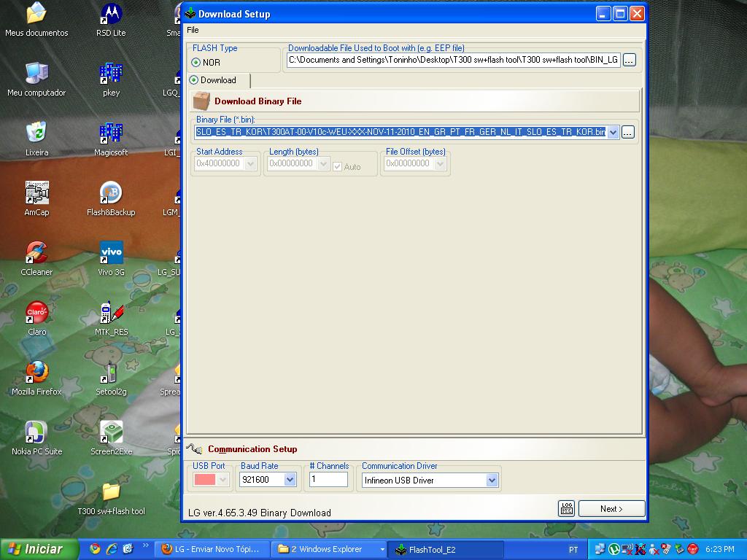Switch to LG - Enviar Novo Tópi taskbar item

tap(212, 549)
